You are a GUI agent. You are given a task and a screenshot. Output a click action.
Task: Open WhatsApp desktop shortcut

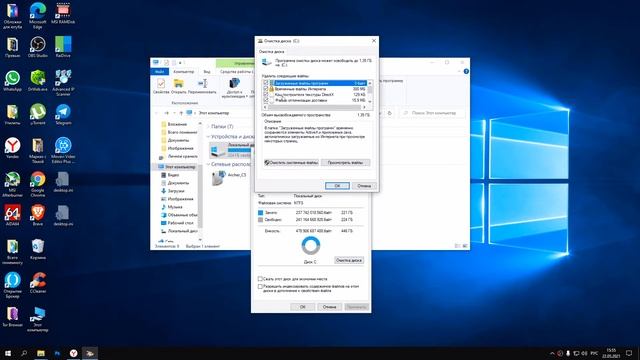point(12,81)
